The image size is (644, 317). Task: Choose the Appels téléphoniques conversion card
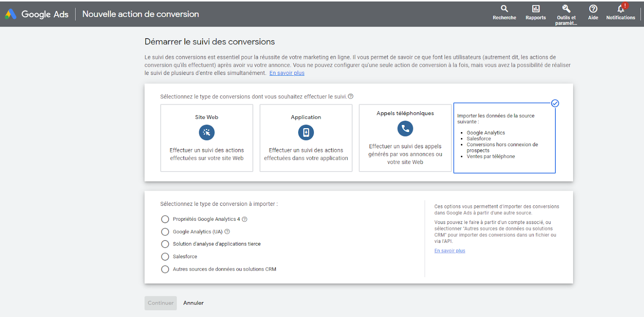(405, 138)
